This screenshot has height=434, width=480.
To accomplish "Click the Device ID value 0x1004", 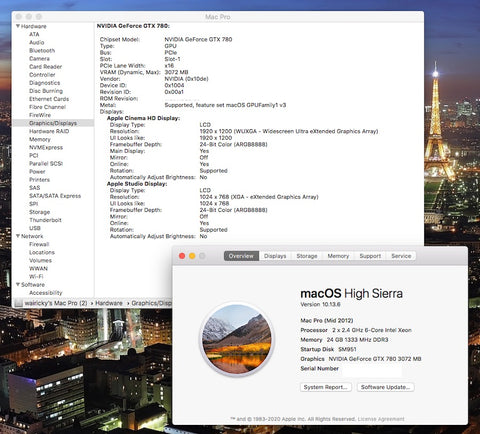I will click(174, 85).
